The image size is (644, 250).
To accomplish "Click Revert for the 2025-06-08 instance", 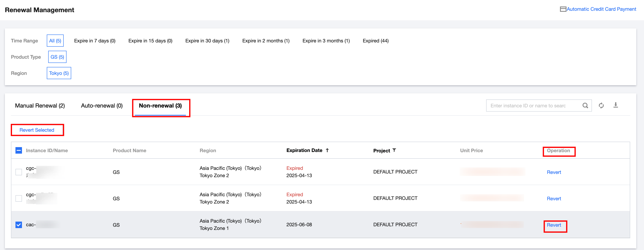I will [x=554, y=225].
